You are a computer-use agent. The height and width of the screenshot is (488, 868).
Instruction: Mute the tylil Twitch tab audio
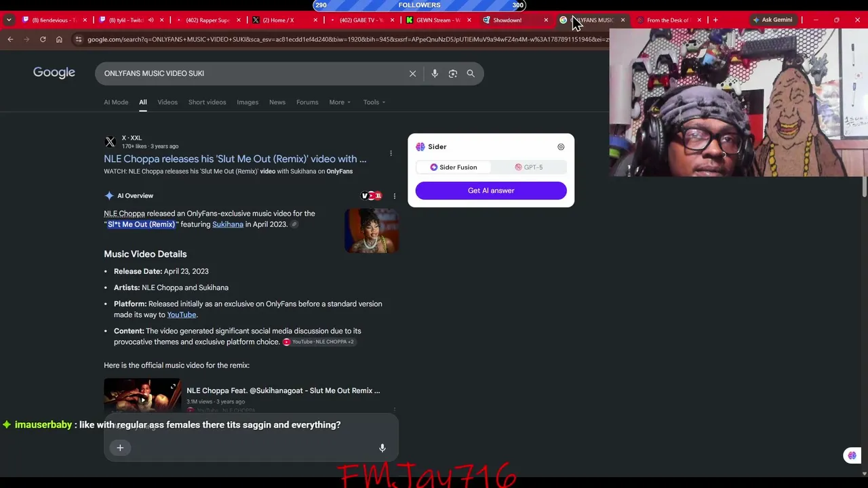click(x=151, y=20)
